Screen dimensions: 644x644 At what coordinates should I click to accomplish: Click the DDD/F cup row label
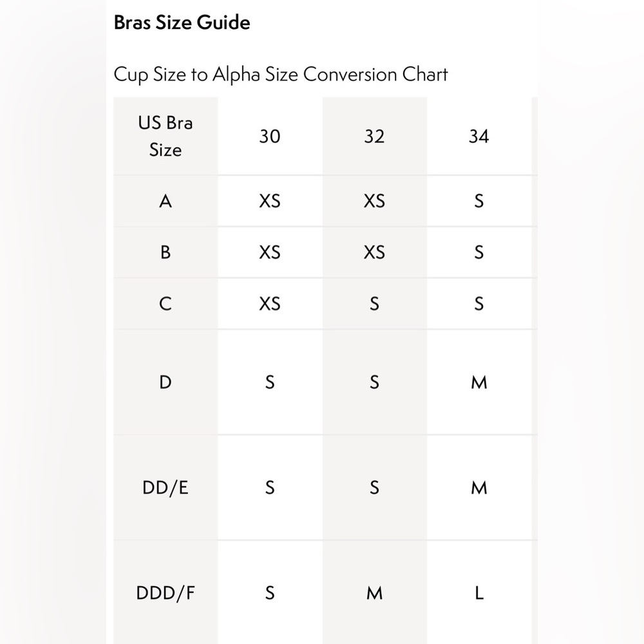pyautogui.click(x=166, y=592)
